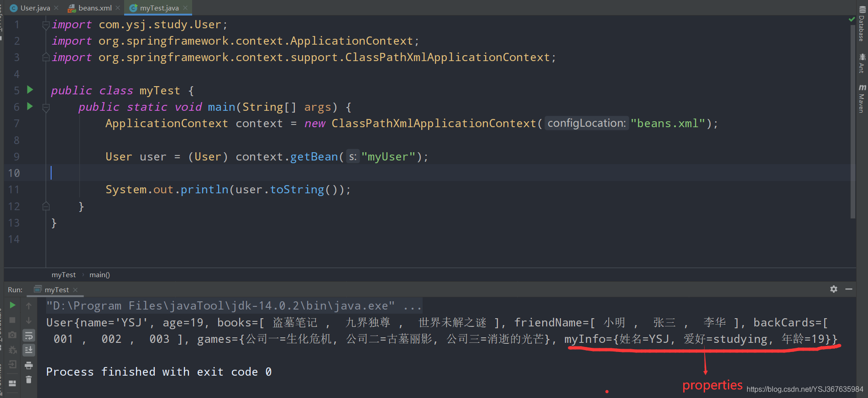Click "myUser" string literal
The height and width of the screenshot is (398, 868).
coord(388,156)
